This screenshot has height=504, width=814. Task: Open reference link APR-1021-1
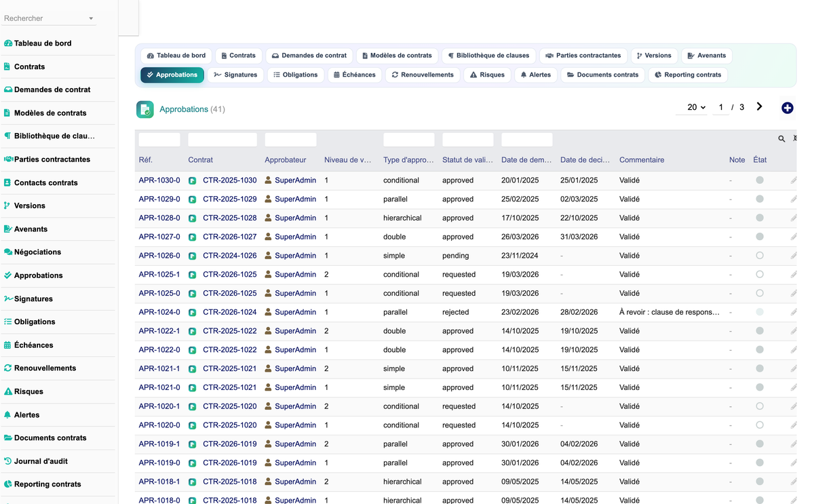click(159, 368)
